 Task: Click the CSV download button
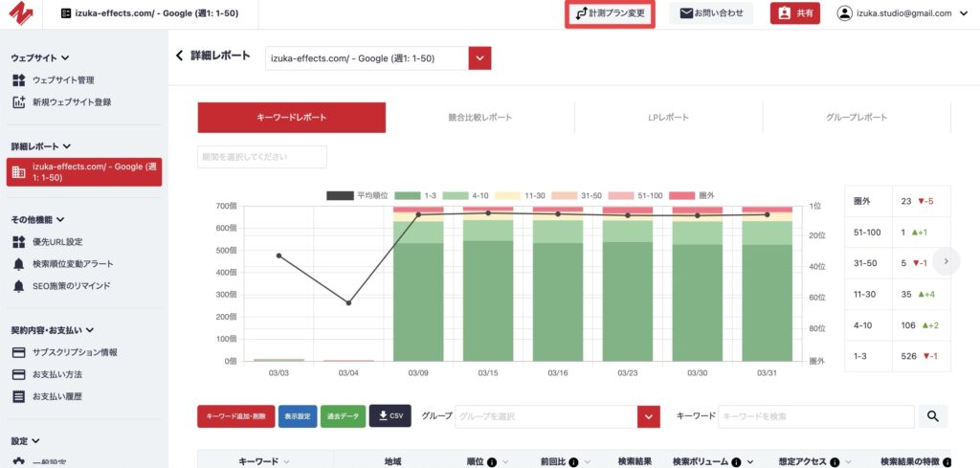[x=390, y=416]
